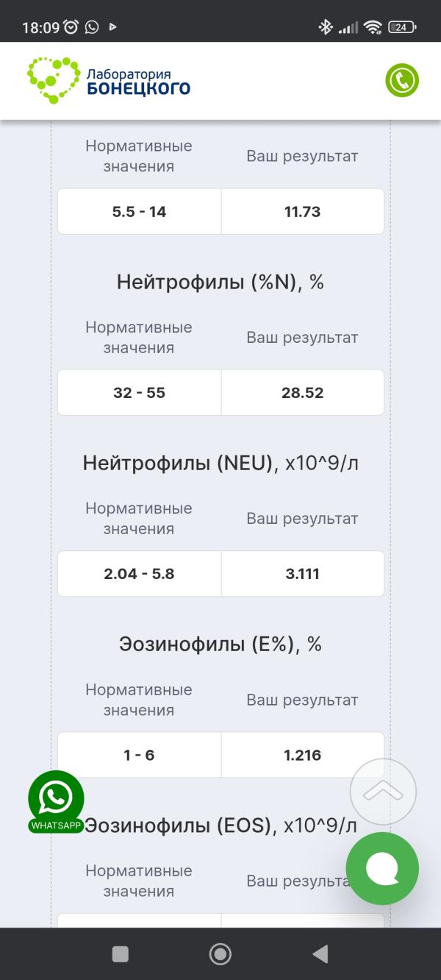This screenshot has height=980, width=441.
Task: Tap the green phone call icon
Action: click(402, 80)
